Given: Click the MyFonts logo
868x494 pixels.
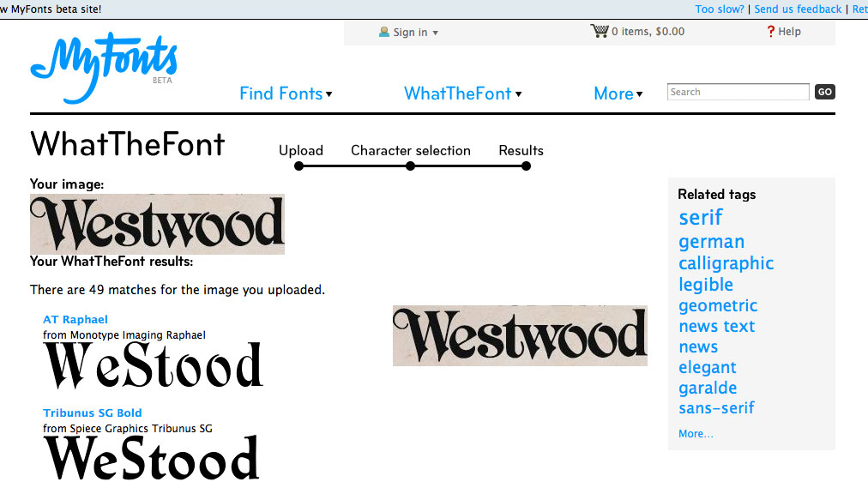Looking at the screenshot, I should [x=104, y=68].
